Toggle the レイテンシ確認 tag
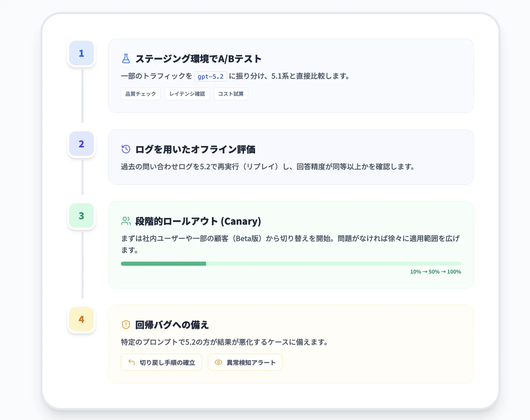Screen dimensions: 530x420 click(x=187, y=94)
